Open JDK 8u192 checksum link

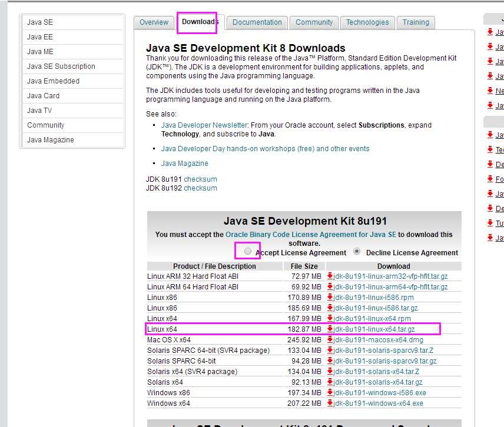[x=200, y=188]
